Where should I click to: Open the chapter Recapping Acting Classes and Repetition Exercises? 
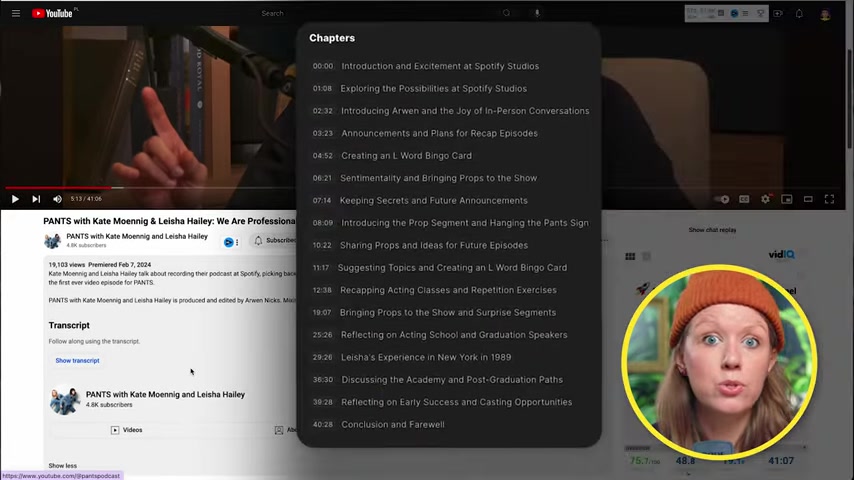[448, 290]
